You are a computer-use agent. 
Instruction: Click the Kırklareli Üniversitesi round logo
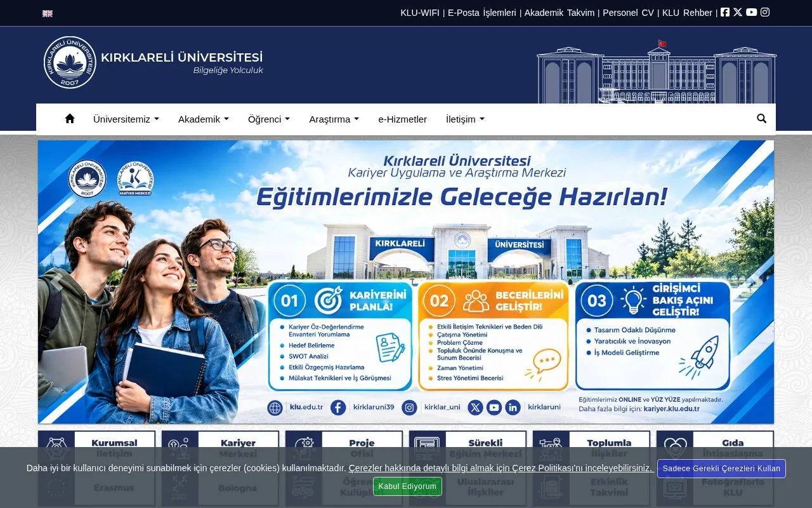(x=70, y=62)
